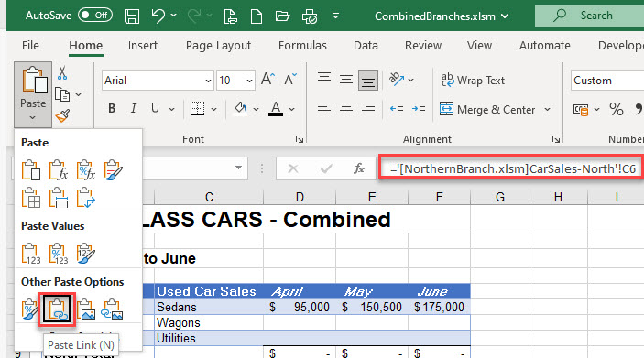This screenshot has height=358, width=644.
Task: Toggle Underline formatting
Action: [x=155, y=108]
